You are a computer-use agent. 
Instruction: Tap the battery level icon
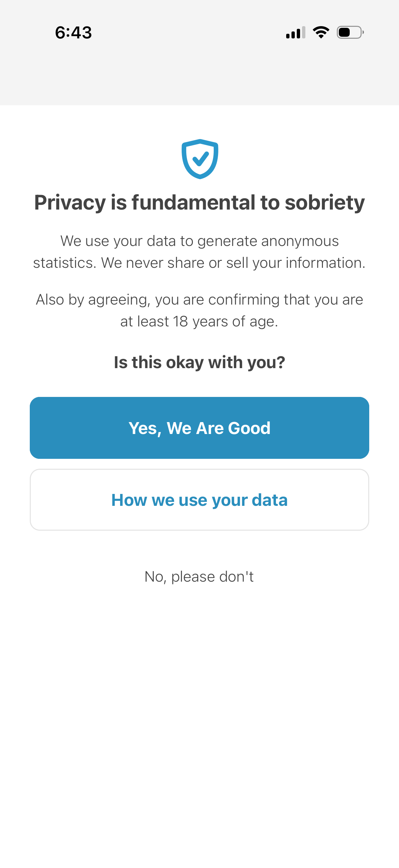350,33
